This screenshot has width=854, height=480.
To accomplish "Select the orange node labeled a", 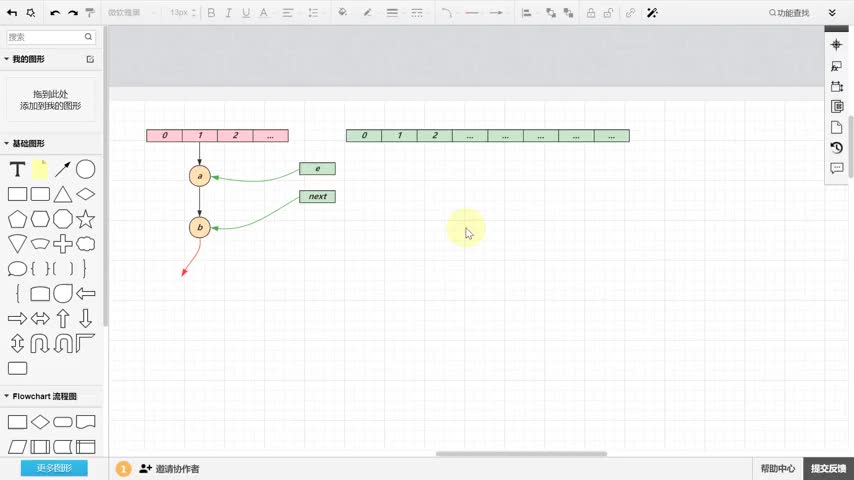I will [200, 176].
